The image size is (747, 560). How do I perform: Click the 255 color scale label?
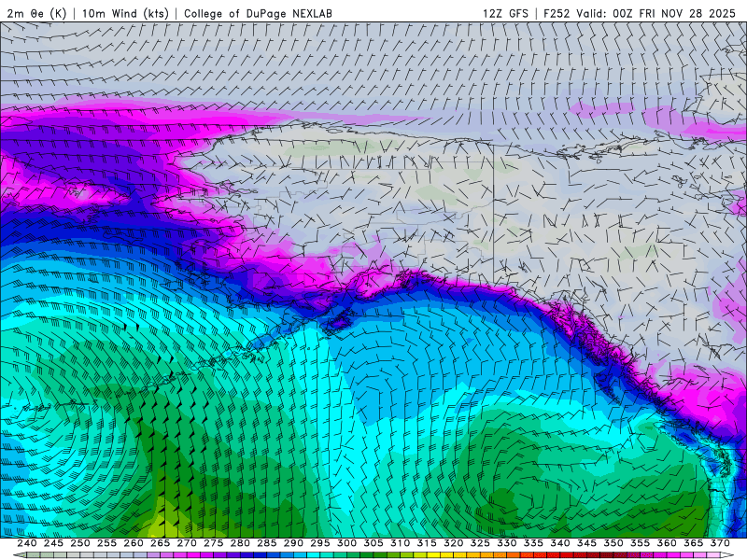(106, 543)
